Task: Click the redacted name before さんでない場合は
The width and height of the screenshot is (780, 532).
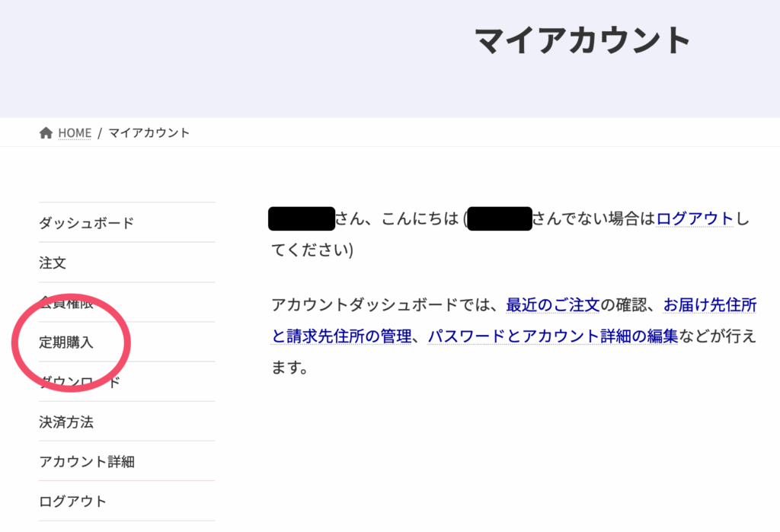Action: (499, 218)
